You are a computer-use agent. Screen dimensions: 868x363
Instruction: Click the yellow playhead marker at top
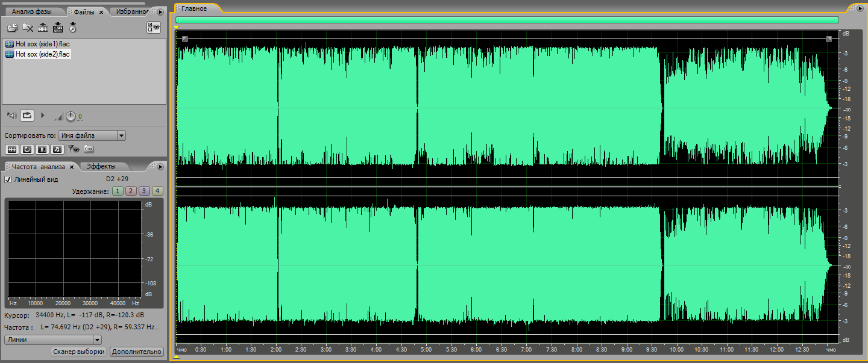point(177,27)
